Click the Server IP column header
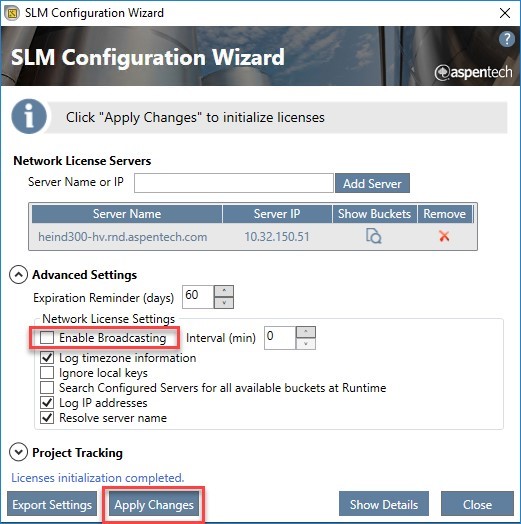This screenshot has height=524, width=521. click(277, 214)
